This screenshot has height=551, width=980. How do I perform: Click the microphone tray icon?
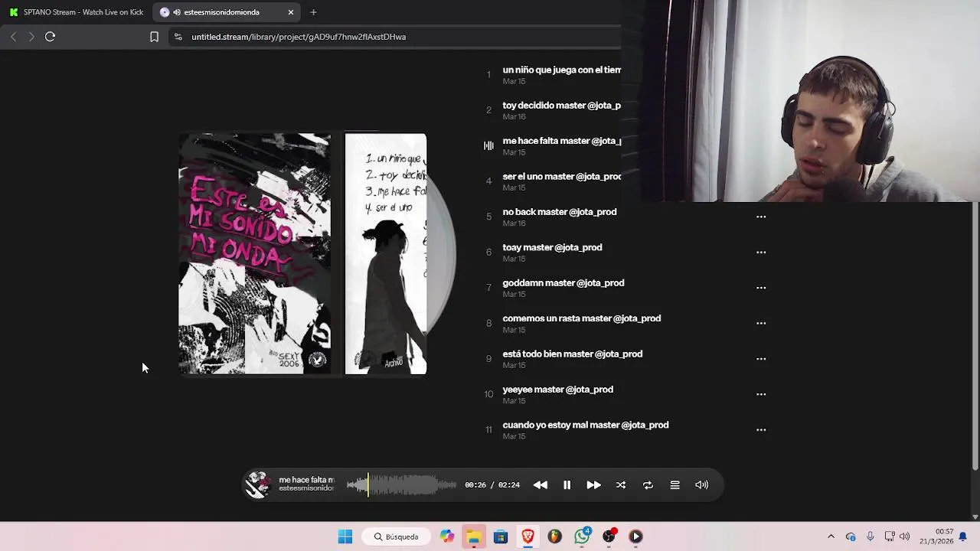click(870, 536)
